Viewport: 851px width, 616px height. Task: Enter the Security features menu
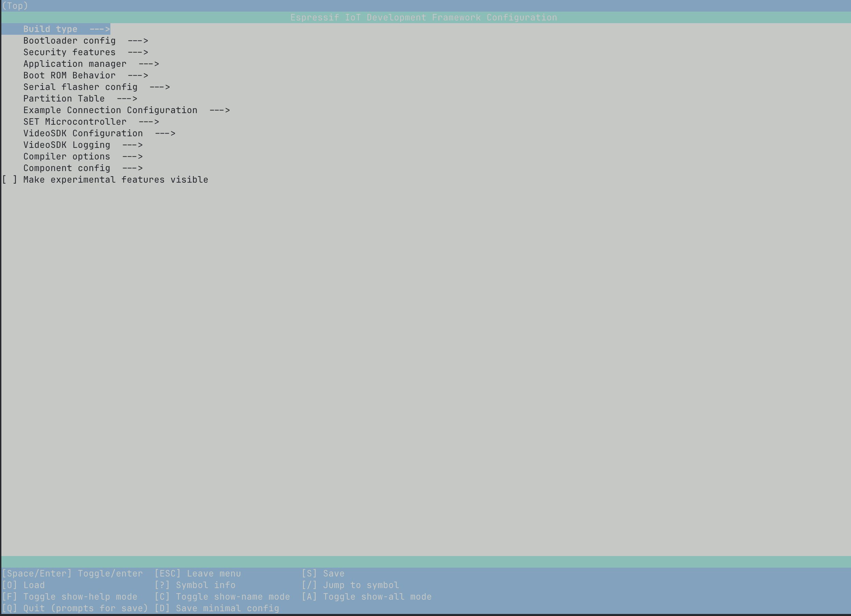86,52
